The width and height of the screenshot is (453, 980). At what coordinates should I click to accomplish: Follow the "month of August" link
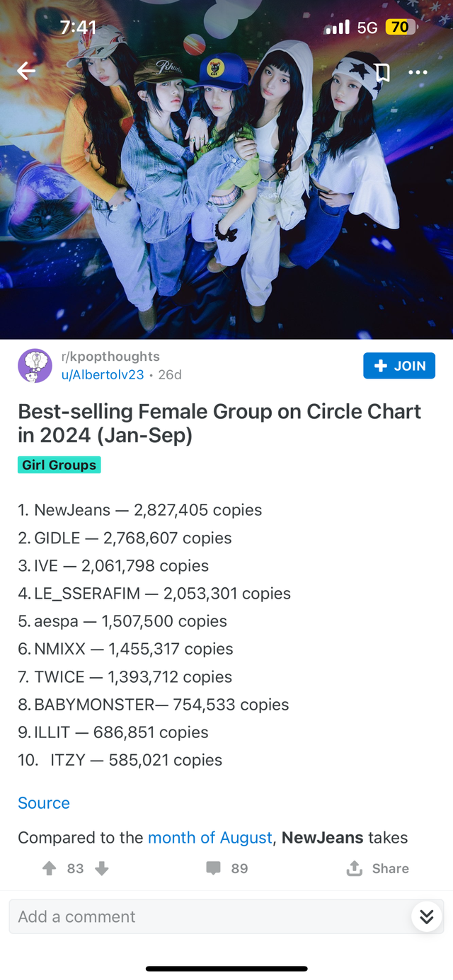pos(210,838)
